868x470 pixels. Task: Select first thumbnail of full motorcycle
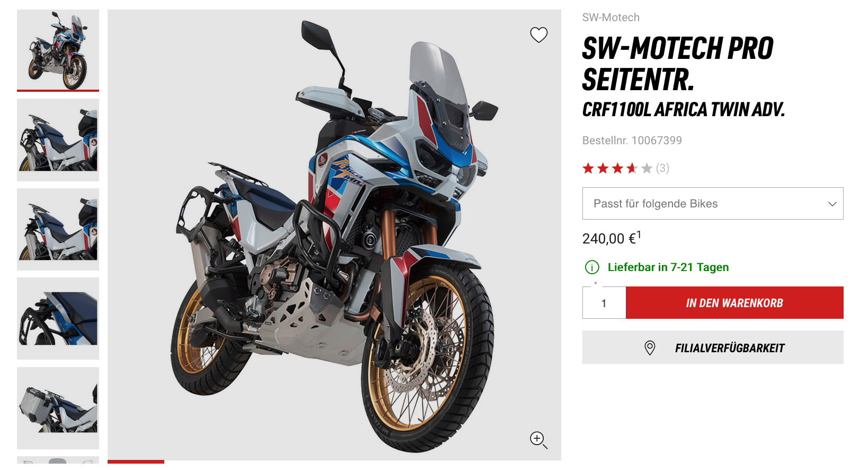tap(58, 50)
